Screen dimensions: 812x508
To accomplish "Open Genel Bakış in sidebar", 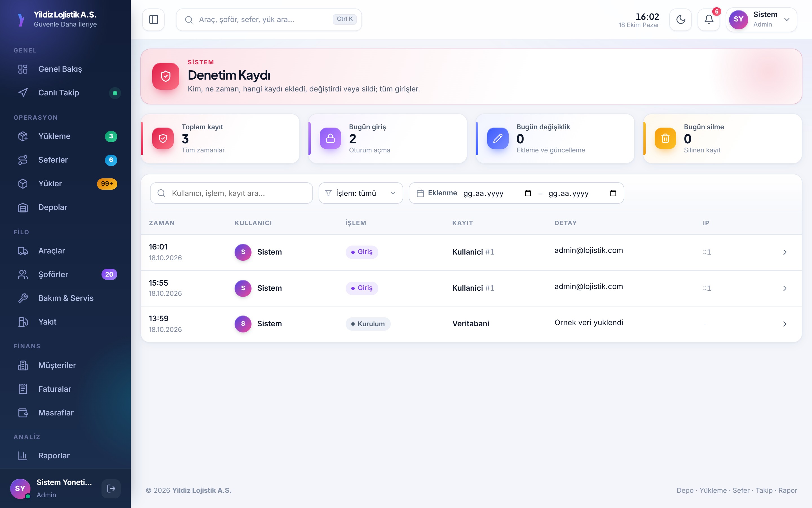I will click(x=65, y=69).
